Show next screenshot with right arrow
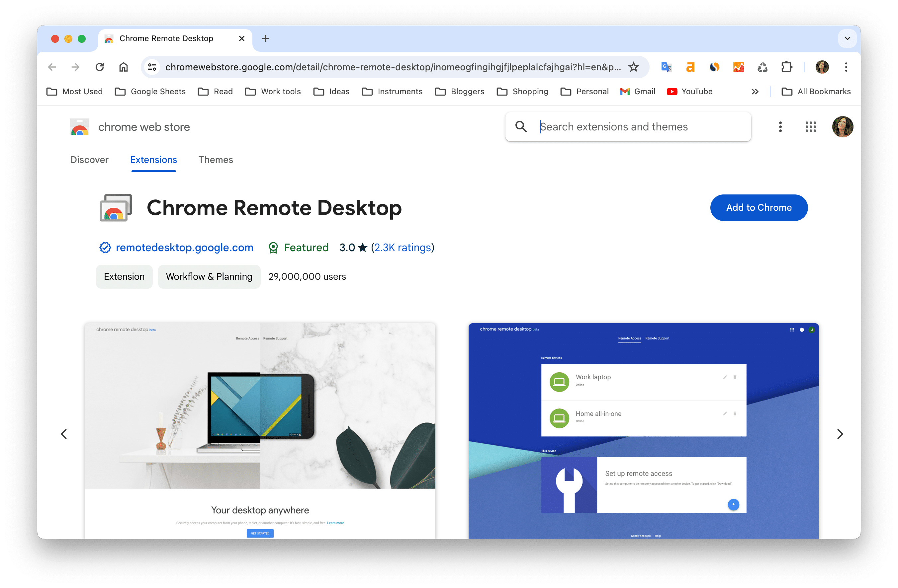This screenshot has height=588, width=898. point(840,434)
